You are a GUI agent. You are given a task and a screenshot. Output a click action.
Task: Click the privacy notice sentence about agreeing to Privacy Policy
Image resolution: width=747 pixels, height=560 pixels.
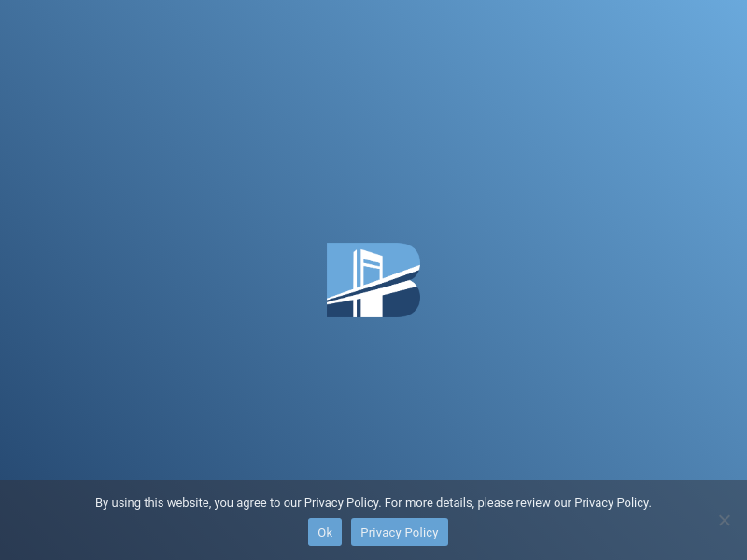373,503
